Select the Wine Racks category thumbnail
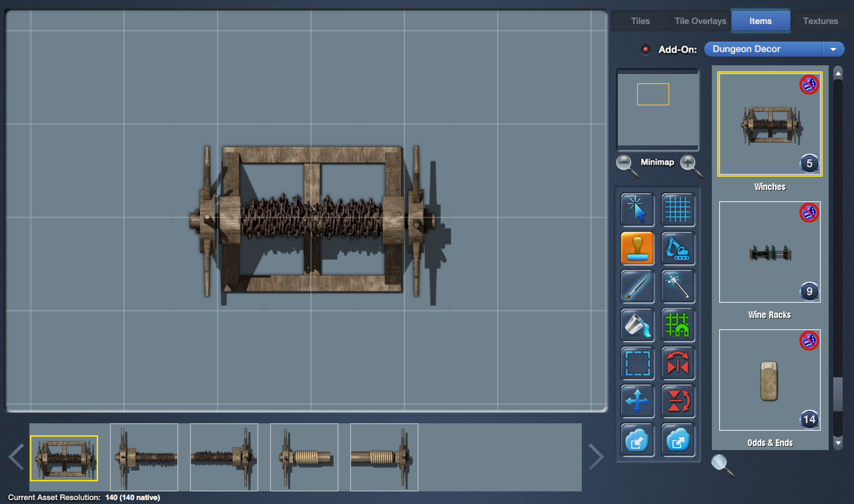The height and width of the screenshot is (504, 854). click(770, 252)
